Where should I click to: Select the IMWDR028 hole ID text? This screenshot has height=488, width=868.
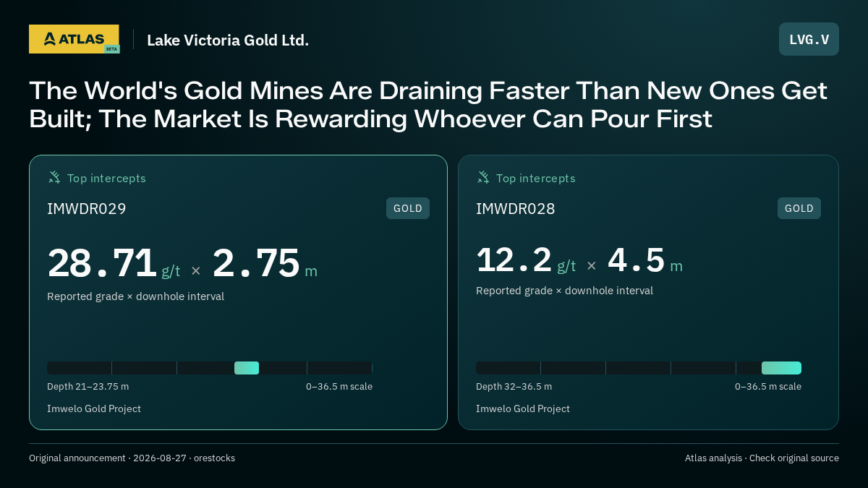pos(516,209)
